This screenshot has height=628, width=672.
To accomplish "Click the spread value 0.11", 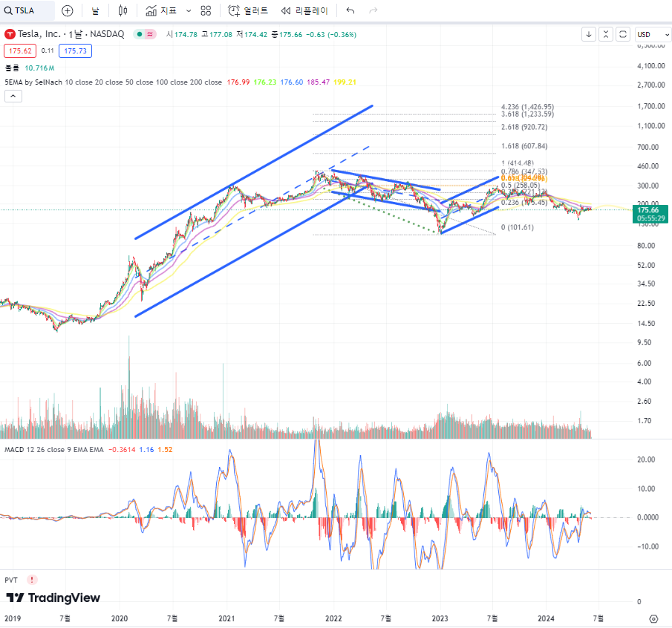I will point(48,50).
